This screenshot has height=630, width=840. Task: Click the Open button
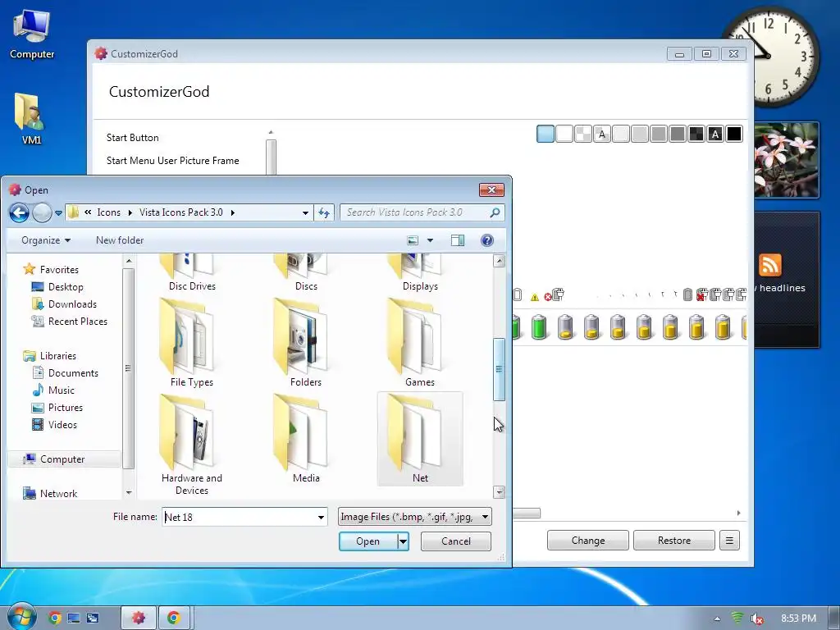(368, 541)
